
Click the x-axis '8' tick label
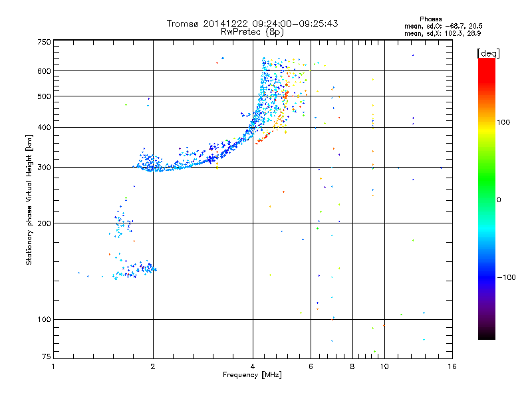tap(352, 366)
